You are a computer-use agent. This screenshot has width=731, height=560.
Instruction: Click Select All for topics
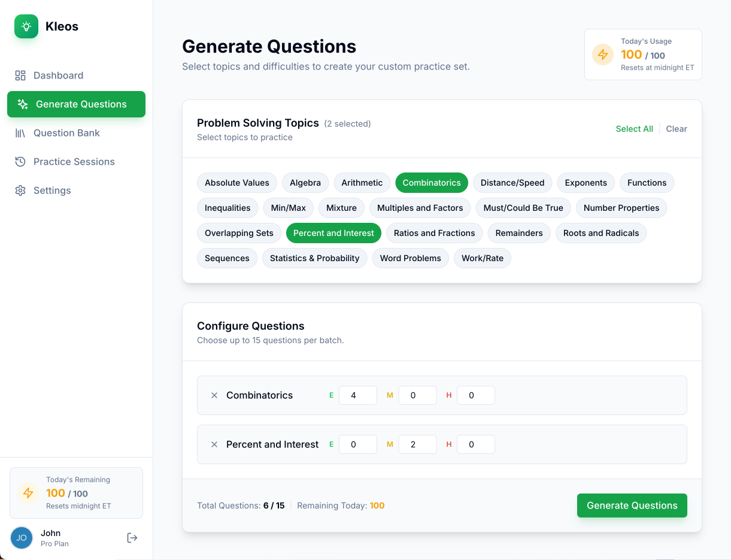pos(634,129)
